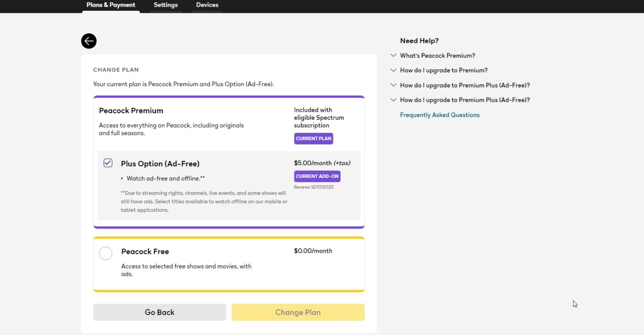Switch to the Plans & Payment tab
This screenshot has width=644, height=335.
click(x=111, y=5)
